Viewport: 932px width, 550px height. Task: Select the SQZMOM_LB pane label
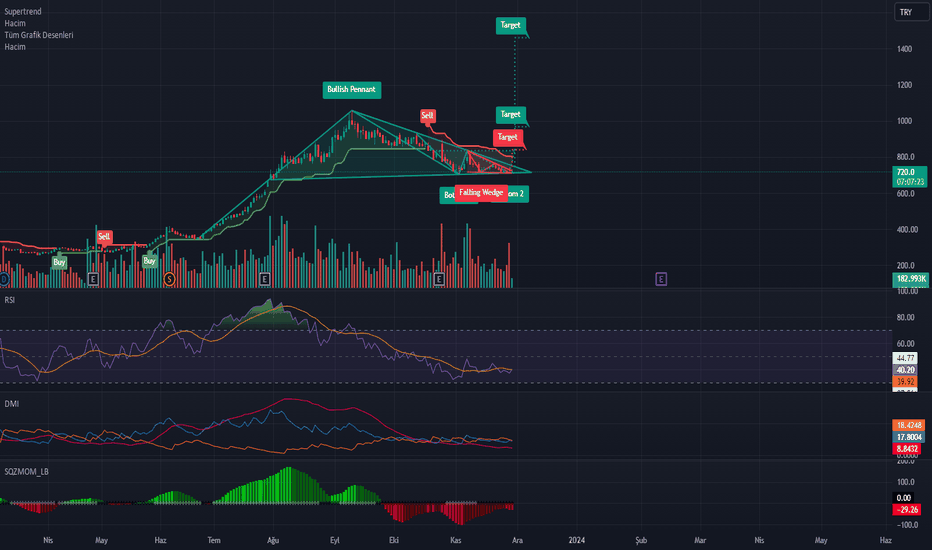pyautogui.click(x=27, y=472)
